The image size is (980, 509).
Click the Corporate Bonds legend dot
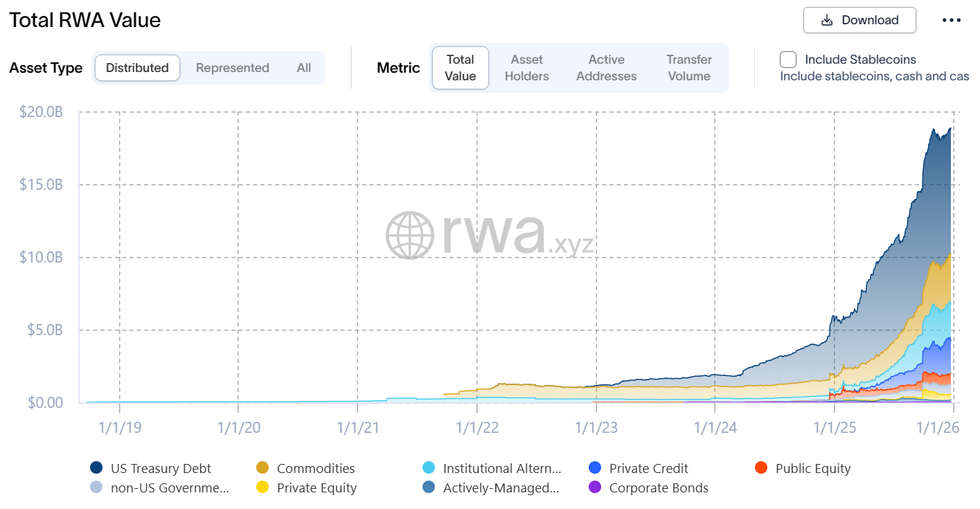[595, 488]
